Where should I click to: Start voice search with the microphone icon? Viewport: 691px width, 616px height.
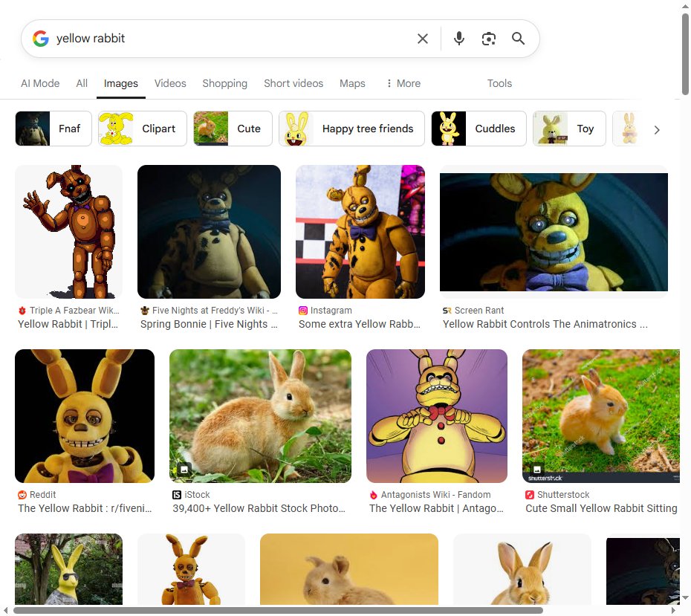pos(458,39)
